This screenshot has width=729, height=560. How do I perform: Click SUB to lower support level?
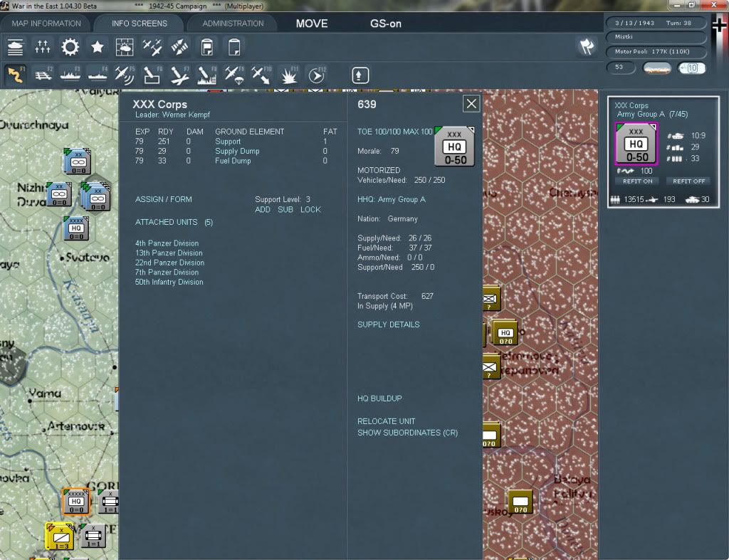(285, 210)
